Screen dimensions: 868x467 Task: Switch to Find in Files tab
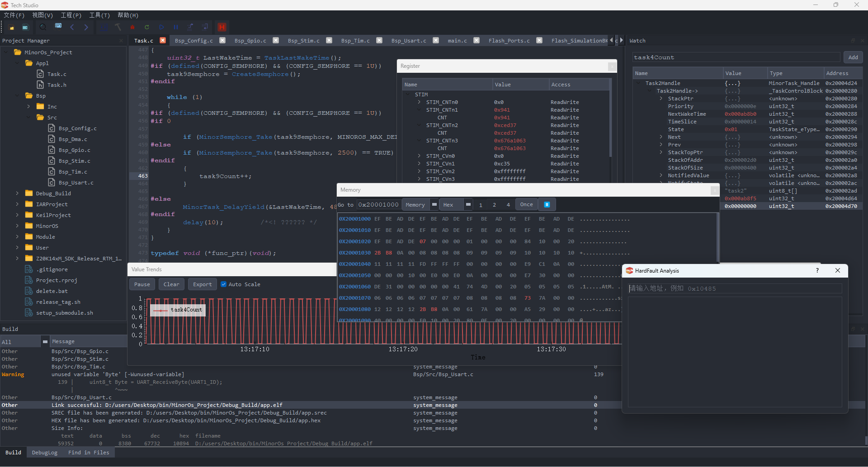[x=89, y=453]
